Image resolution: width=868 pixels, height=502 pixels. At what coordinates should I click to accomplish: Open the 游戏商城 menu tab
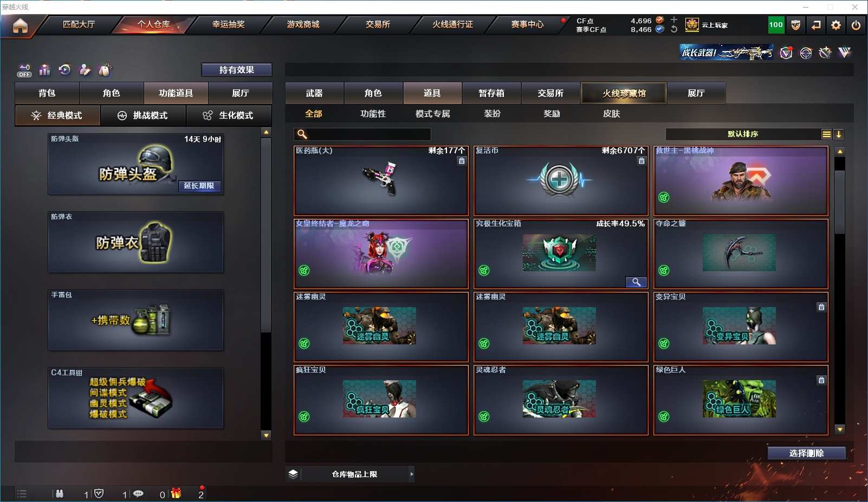[x=303, y=24]
